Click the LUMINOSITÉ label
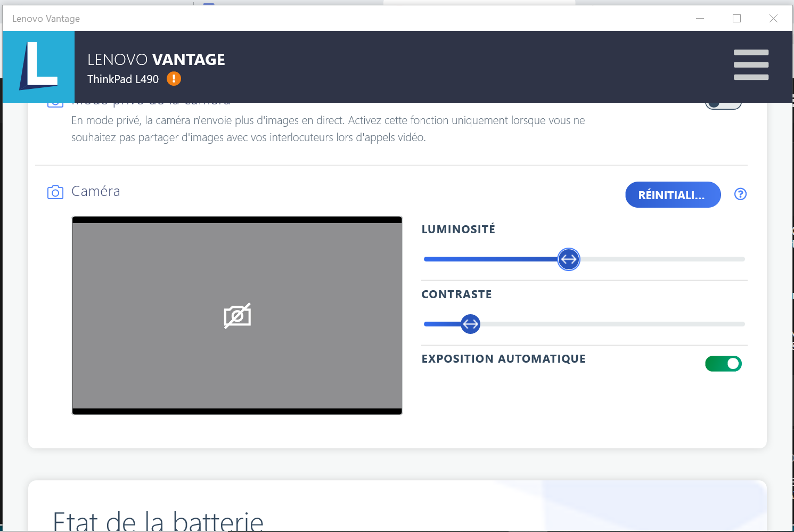 click(x=459, y=230)
